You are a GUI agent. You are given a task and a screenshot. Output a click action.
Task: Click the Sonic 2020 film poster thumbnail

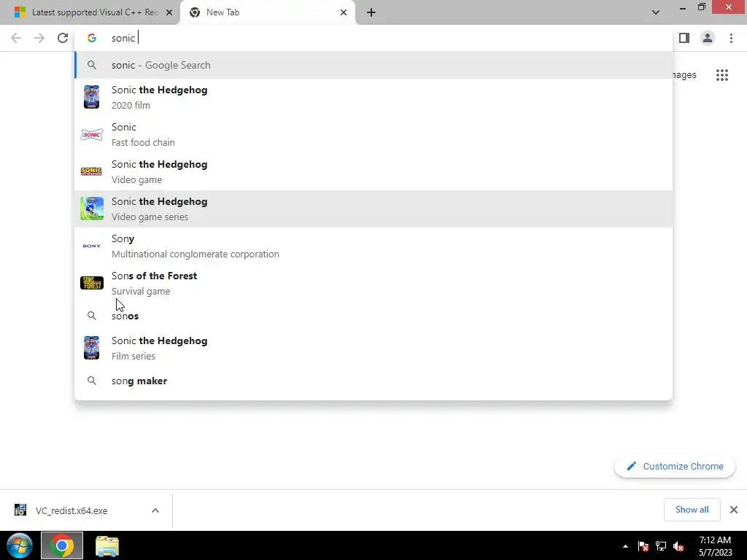point(91,97)
